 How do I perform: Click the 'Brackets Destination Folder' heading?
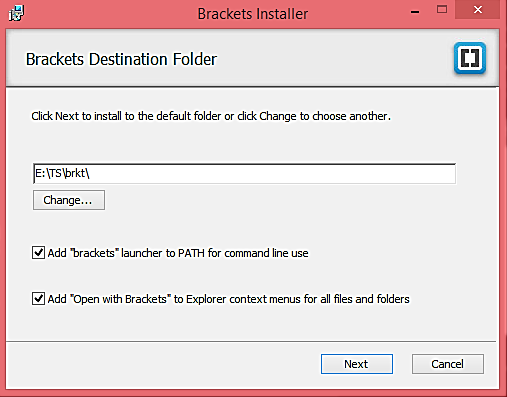tap(121, 59)
